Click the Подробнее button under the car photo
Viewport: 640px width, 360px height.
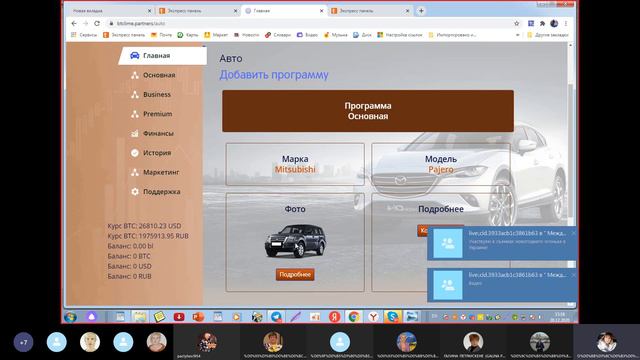295,275
